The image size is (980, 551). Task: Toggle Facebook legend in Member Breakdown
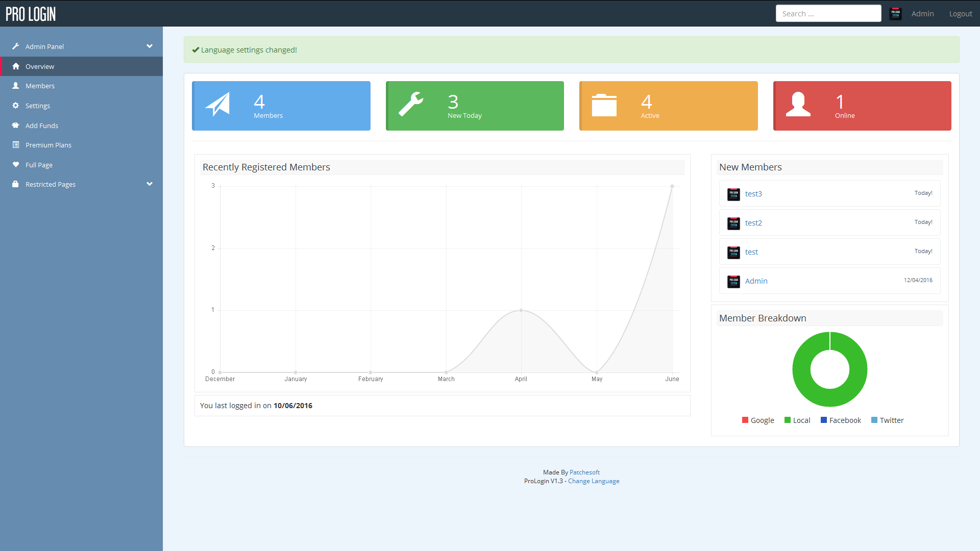(840, 420)
